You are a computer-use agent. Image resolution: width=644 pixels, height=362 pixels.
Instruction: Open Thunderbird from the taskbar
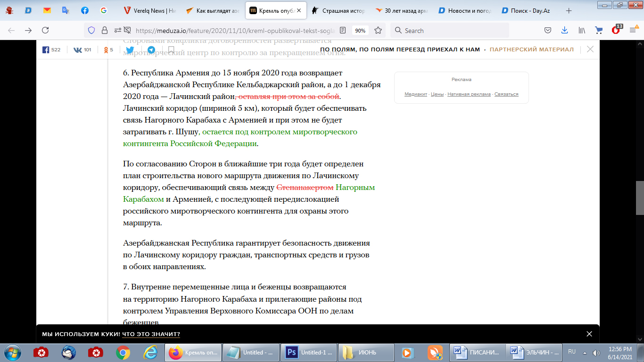69,352
